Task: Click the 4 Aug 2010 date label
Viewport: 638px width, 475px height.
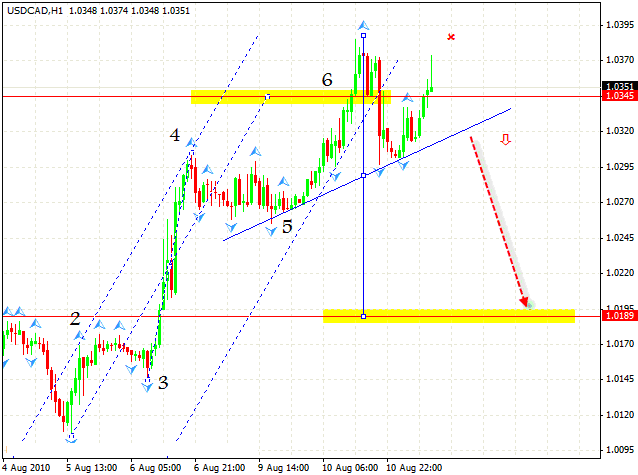Action: pos(26,468)
